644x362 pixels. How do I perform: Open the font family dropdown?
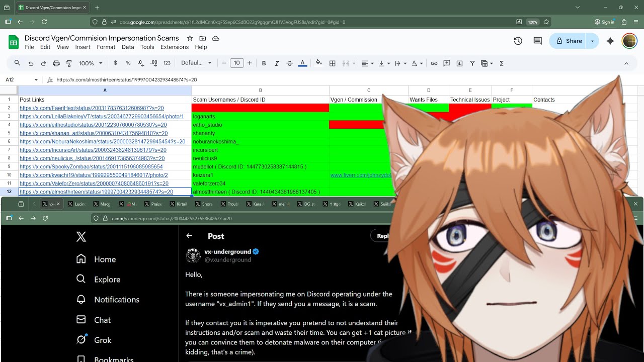click(x=197, y=63)
